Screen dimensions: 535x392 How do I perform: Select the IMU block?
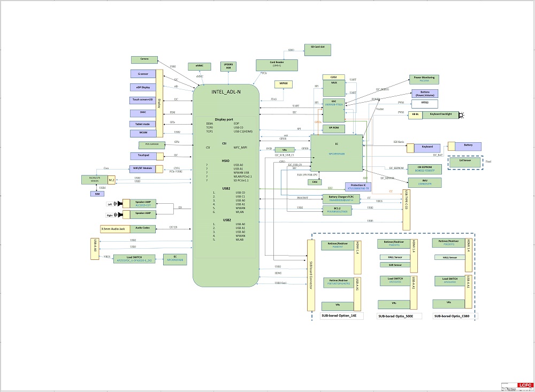[425, 182]
